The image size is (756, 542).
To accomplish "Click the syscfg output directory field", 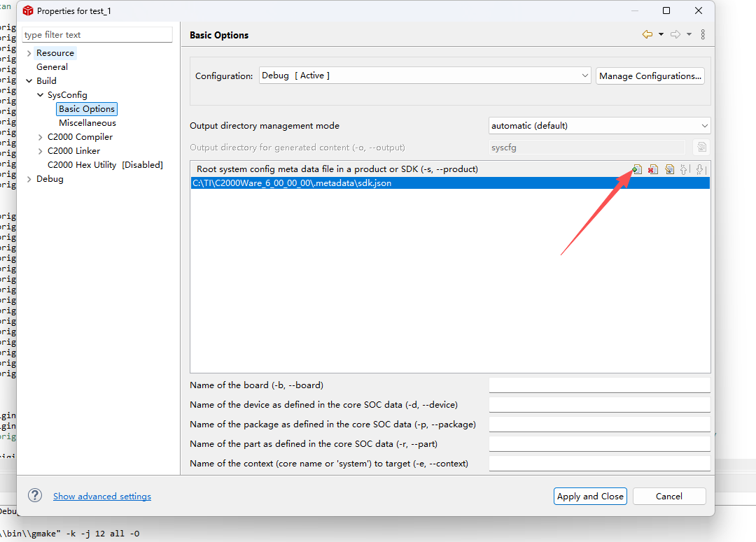I will [587, 148].
